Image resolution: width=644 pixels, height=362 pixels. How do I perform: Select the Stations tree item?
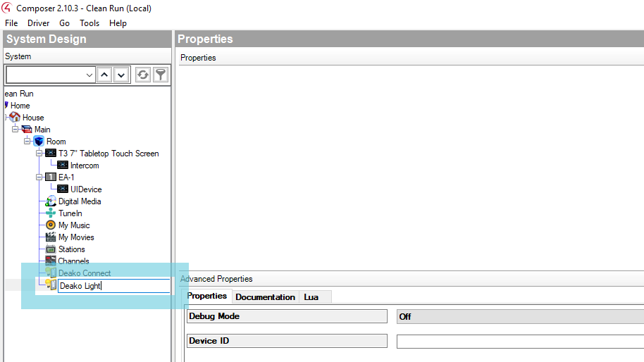point(71,249)
